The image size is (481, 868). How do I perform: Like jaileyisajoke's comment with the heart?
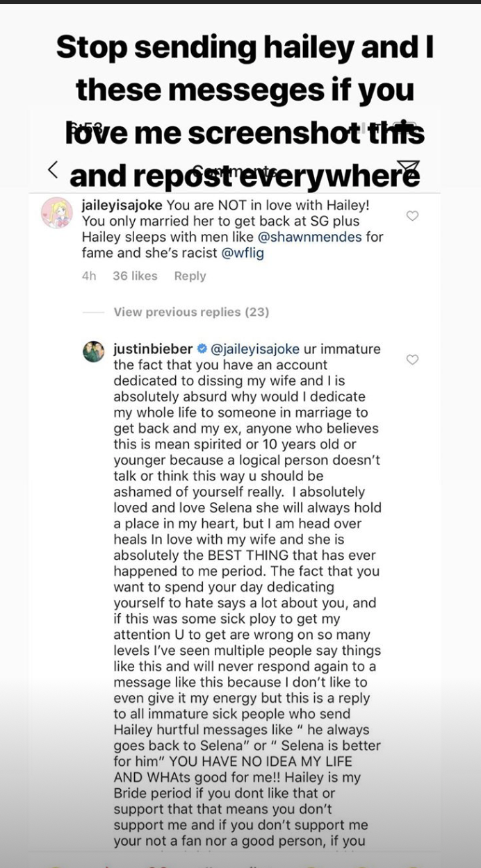pyautogui.click(x=412, y=216)
